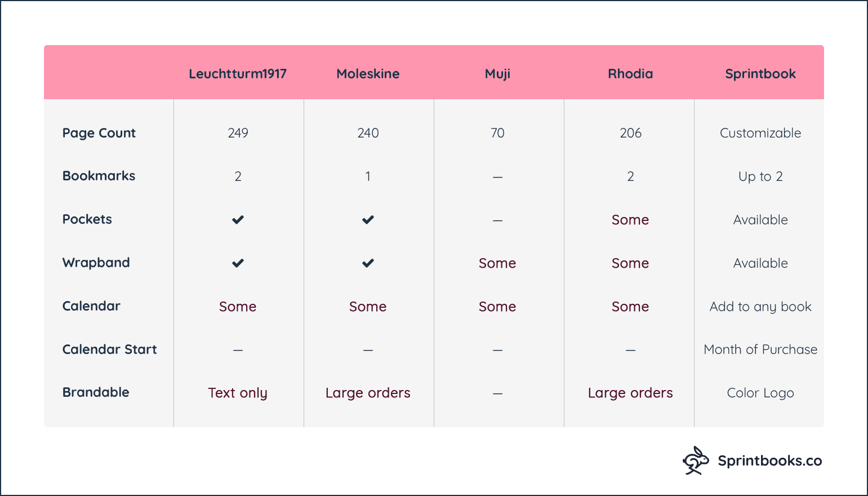Click the Rhodia column header
868x496 pixels.
[x=630, y=74]
